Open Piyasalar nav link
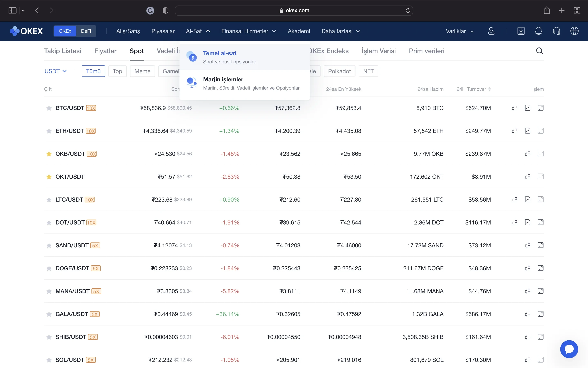The height and width of the screenshot is (368, 588). pyautogui.click(x=163, y=31)
